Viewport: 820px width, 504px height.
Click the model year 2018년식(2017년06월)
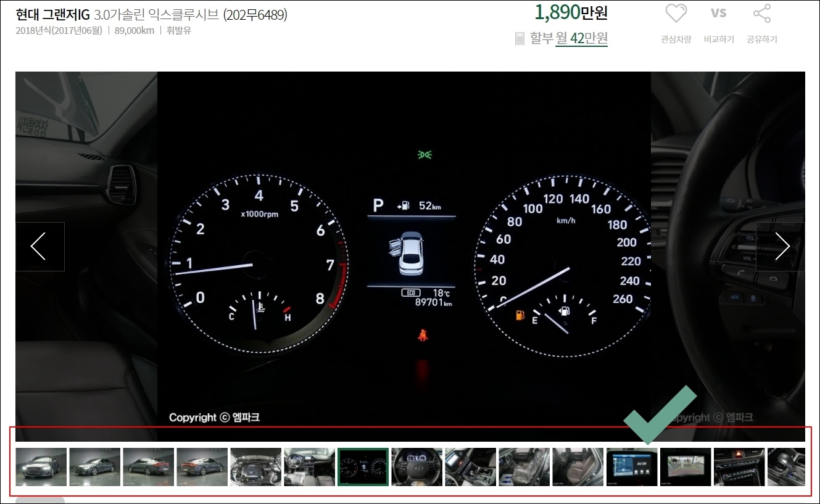59,30
